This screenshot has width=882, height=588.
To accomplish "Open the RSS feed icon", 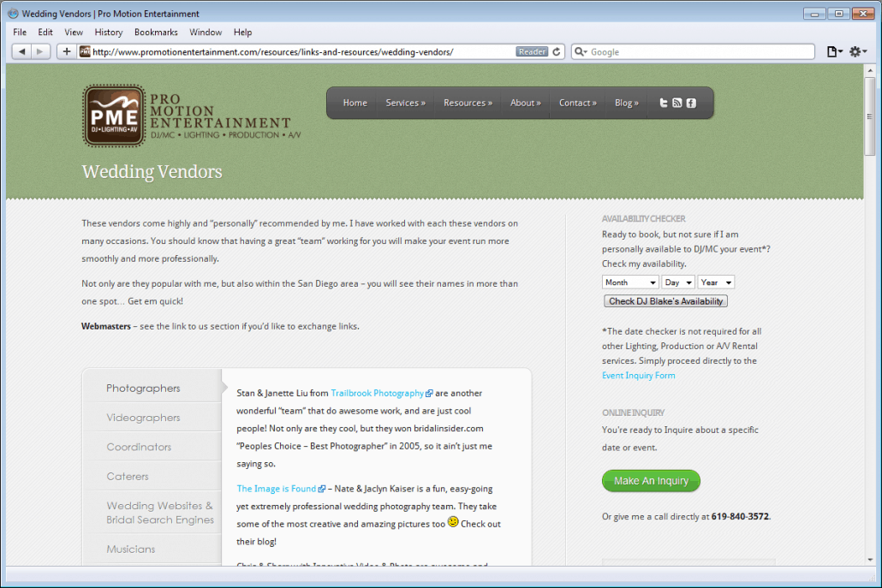I will coord(676,103).
